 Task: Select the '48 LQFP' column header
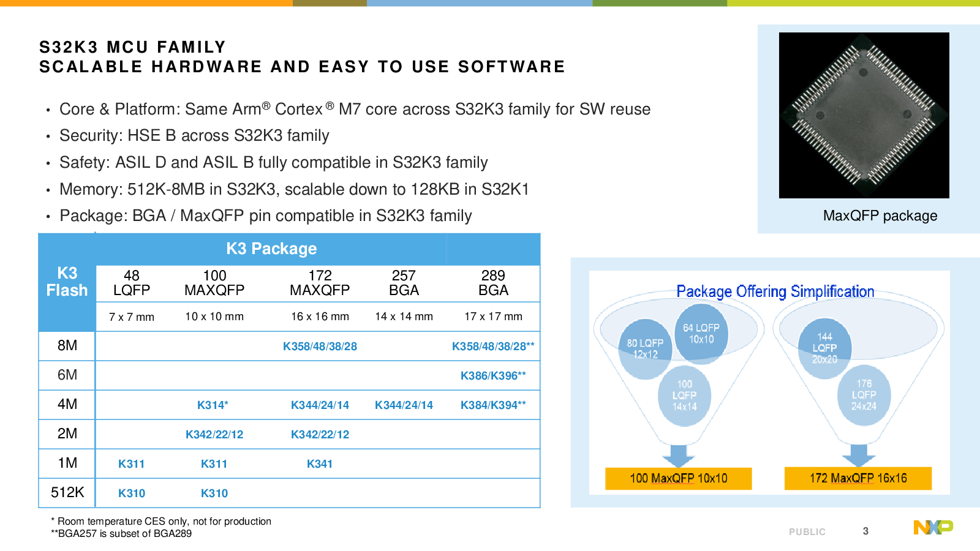click(132, 283)
